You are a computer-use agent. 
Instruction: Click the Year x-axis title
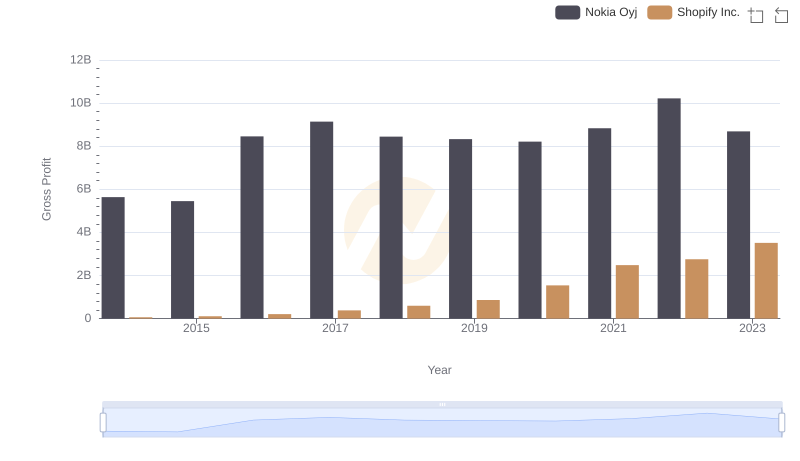click(440, 370)
